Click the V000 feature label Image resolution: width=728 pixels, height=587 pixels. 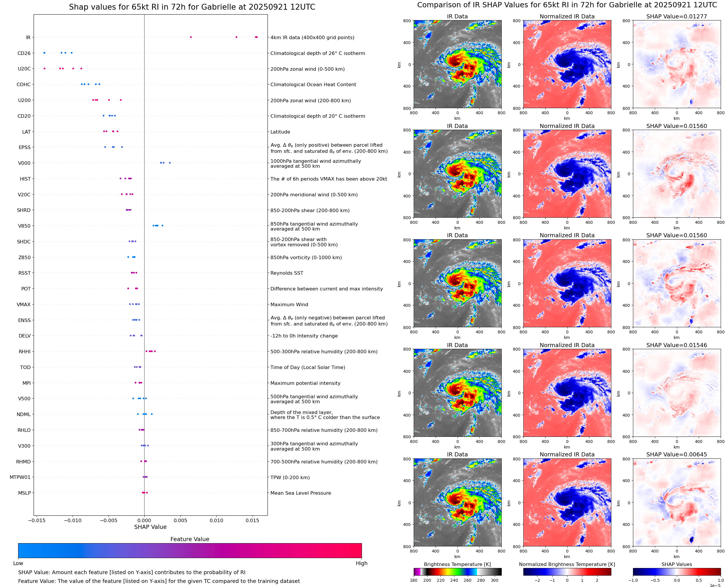24,163
